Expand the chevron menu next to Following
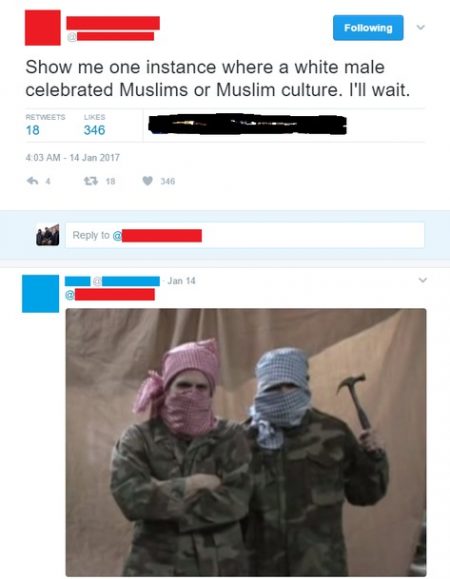This screenshot has width=450, height=579. pyautogui.click(x=421, y=27)
